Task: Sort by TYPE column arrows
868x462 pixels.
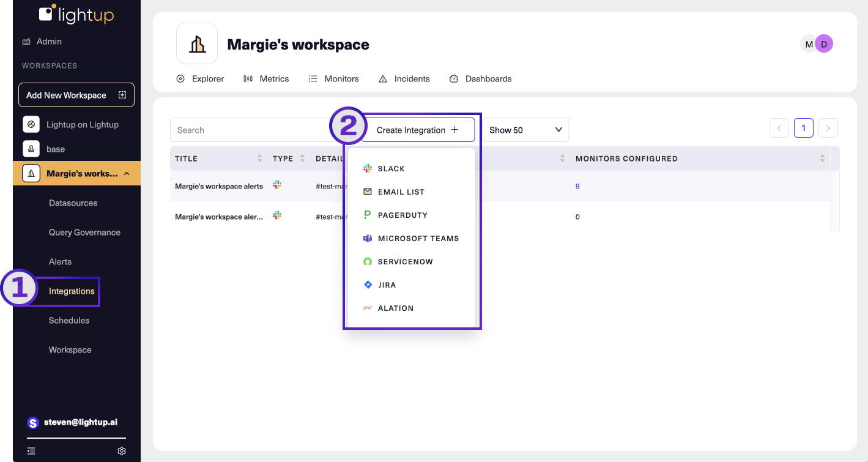Action: click(303, 158)
